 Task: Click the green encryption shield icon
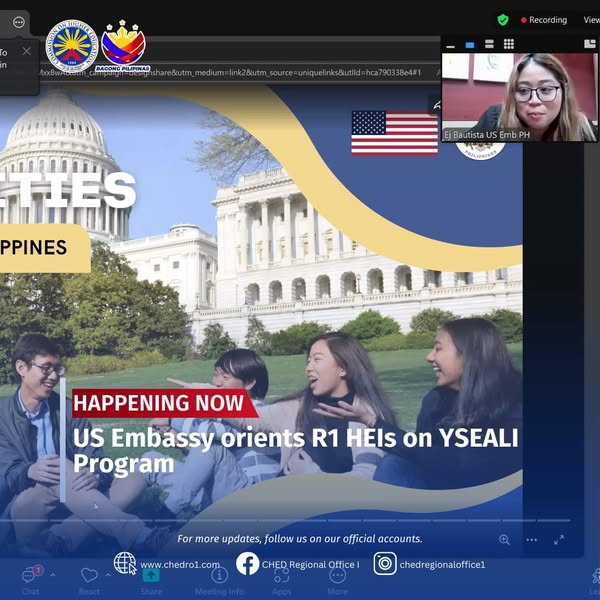[x=503, y=20]
